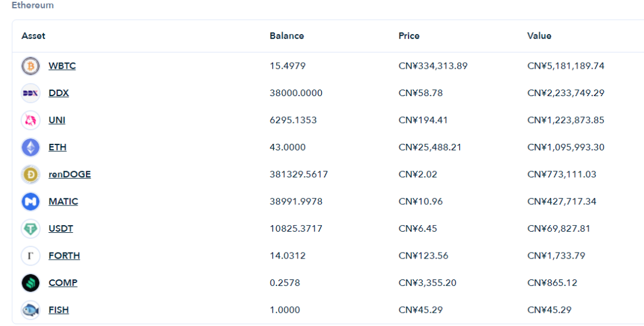644x326 pixels.
Task: Select the Balance column header
Action: [x=287, y=36]
